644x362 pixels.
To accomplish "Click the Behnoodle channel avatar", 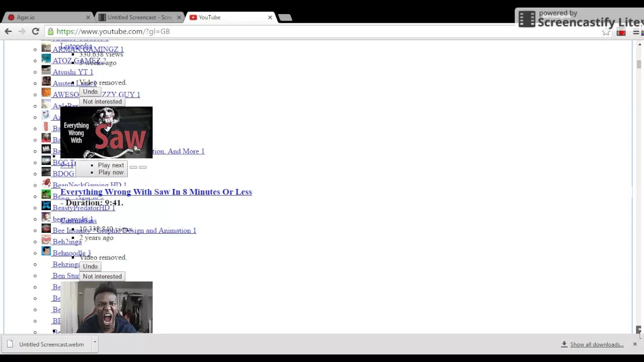I will pos(46,252).
